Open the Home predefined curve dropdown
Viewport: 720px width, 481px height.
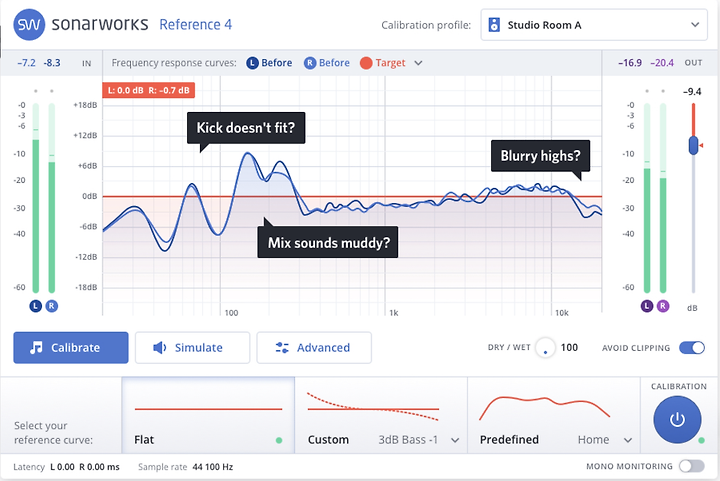coord(605,440)
